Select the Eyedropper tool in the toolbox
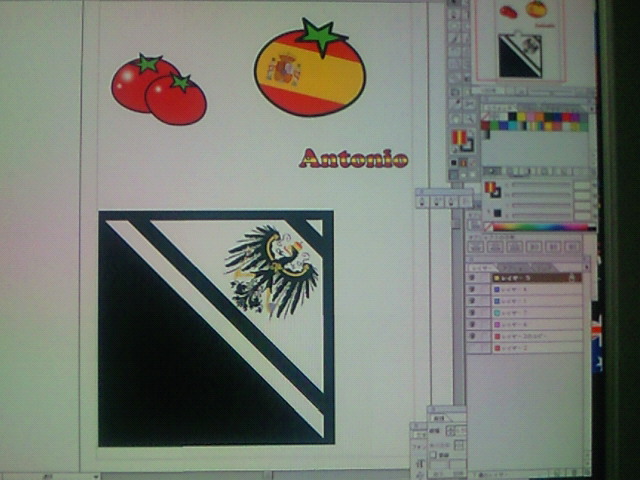The image size is (640, 480). pos(455,104)
